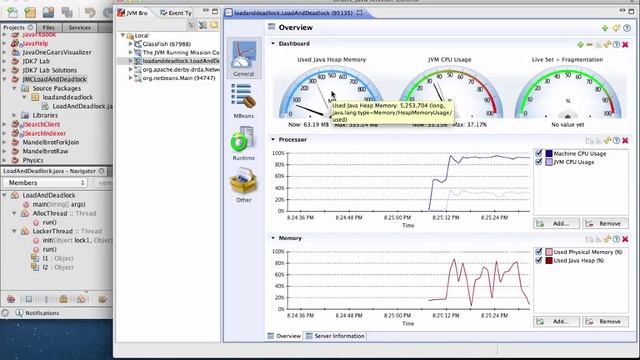Click Add... button in Memory section
Image resolution: width=640 pixels, height=360 pixels.
556,322
